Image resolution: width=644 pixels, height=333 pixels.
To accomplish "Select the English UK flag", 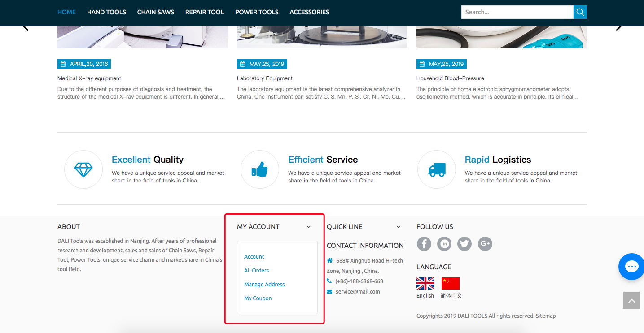I will [x=425, y=283].
